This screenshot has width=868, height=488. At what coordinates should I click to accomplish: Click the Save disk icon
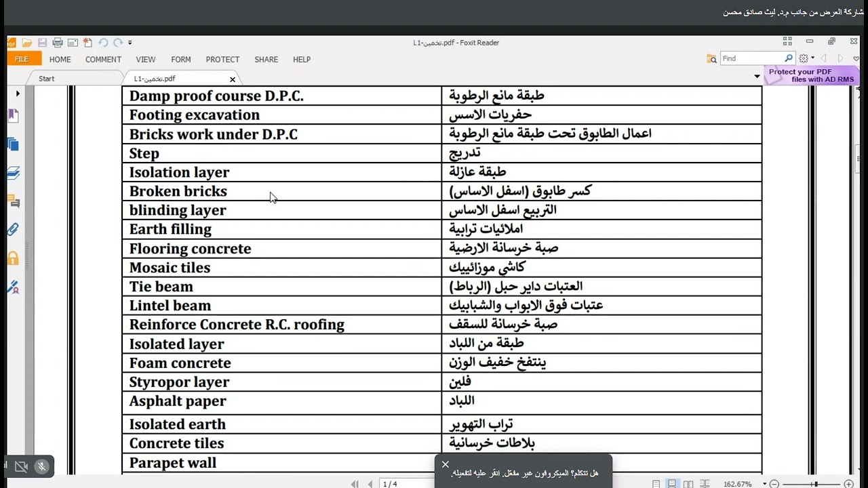click(42, 43)
